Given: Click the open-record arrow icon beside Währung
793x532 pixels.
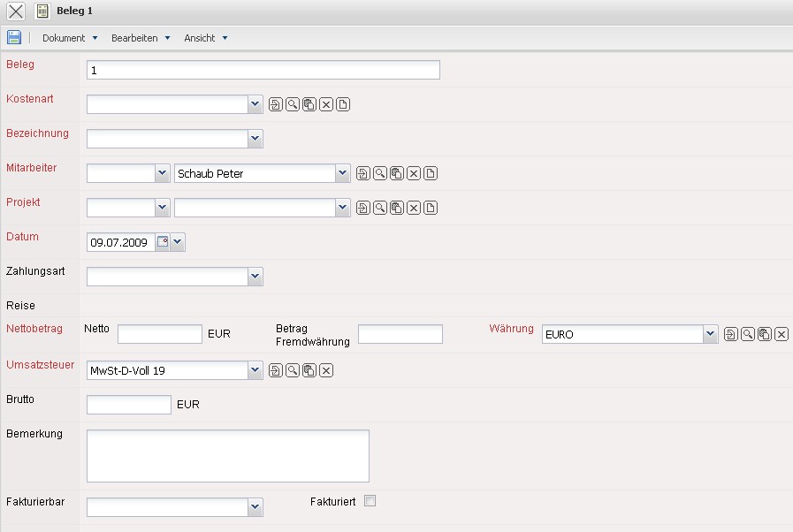Looking at the screenshot, I should pyautogui.click(x=730, y=334).
